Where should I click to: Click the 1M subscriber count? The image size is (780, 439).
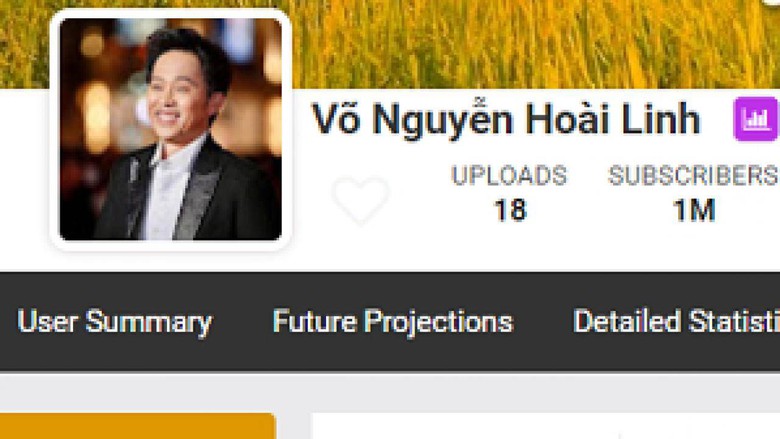(694, 210)
